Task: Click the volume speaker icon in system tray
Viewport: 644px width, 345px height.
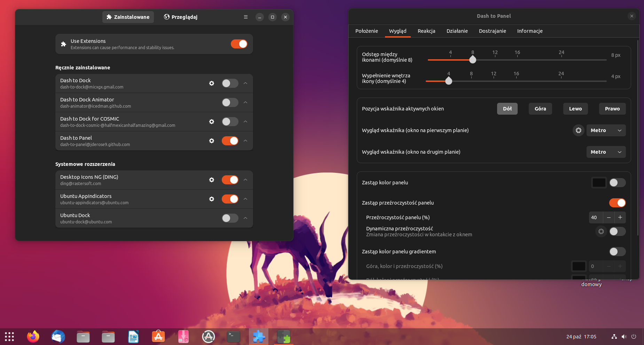Action: tap(624, 337)
